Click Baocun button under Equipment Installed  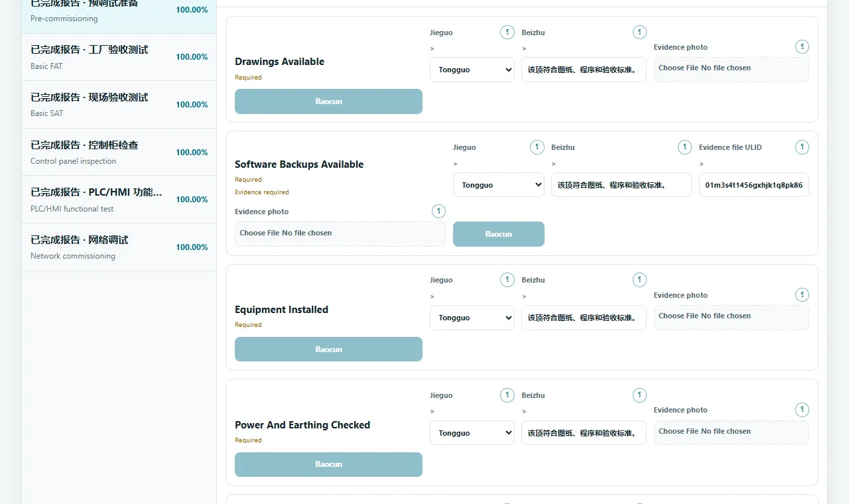(x=328, y=349)
